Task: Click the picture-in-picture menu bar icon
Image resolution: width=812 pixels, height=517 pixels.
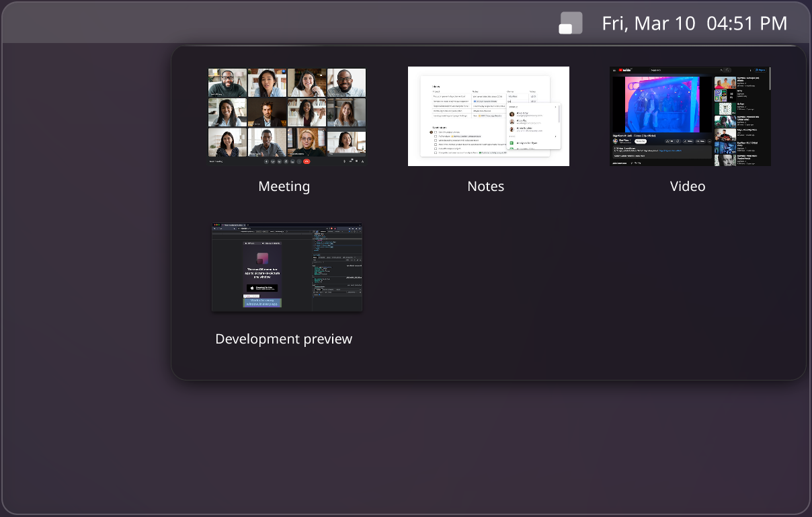Action: [571, 23]
